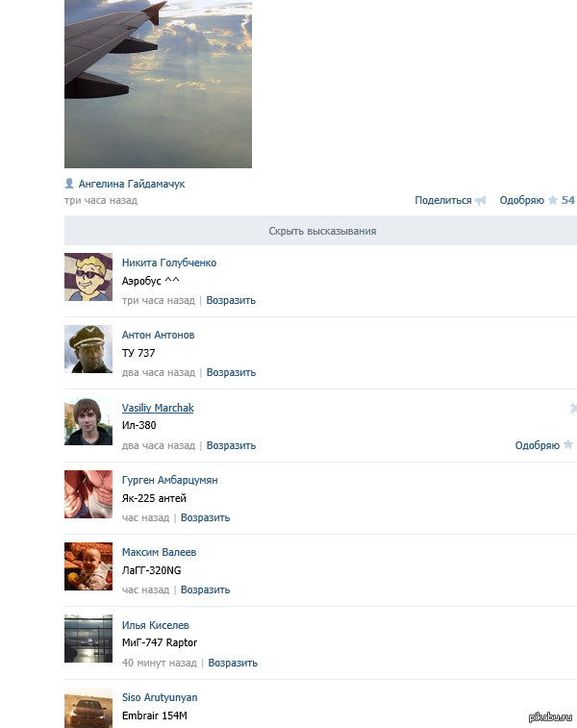This screenshot has height=728, width=577.
Task: Click the megaphone icon beside Поделиться
Action: point(480,201)
